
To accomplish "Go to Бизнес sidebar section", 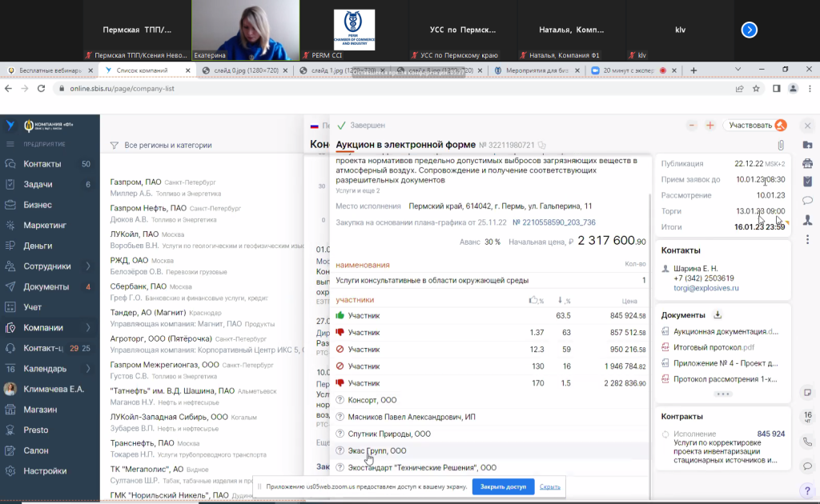I will 38,205.
